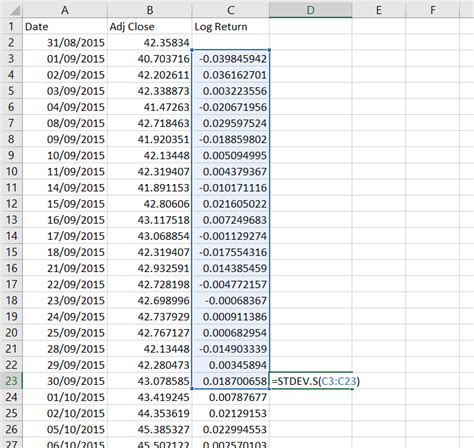This screenshot has height=448, width=474.
Task: Click cell with value 42.737929
Action: coord(150,316)
